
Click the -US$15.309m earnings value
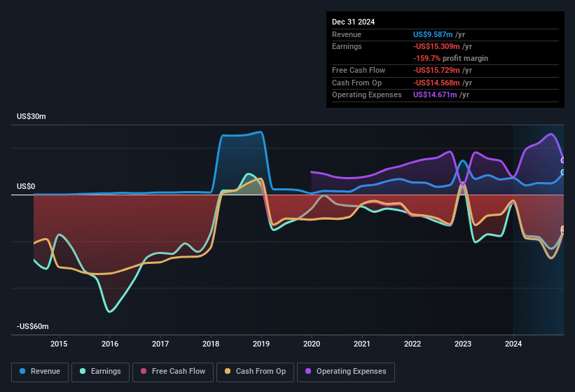tap(436, 46)
